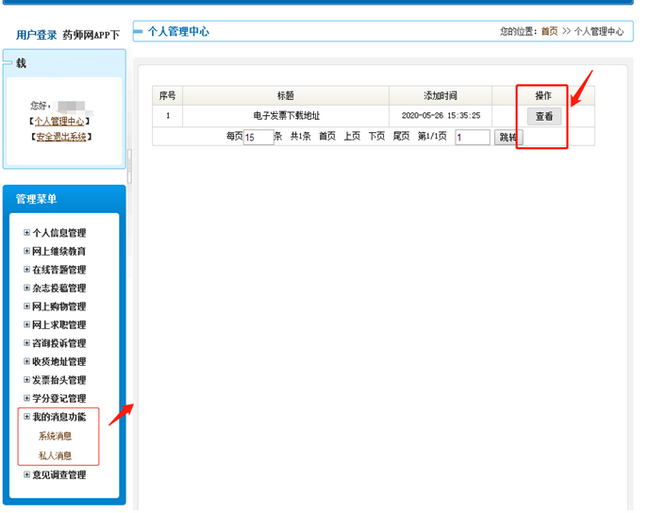Click the 个人管理中心 link under greeting

tap(60, 121)
